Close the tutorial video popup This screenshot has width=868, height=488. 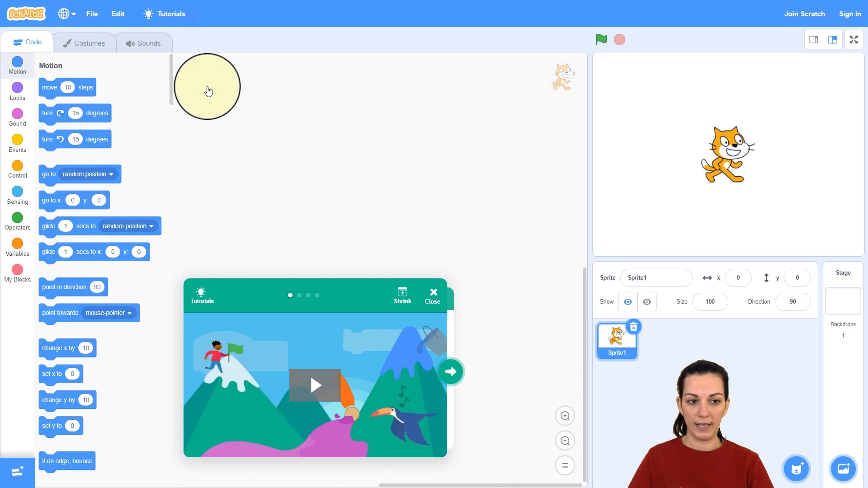433,295
